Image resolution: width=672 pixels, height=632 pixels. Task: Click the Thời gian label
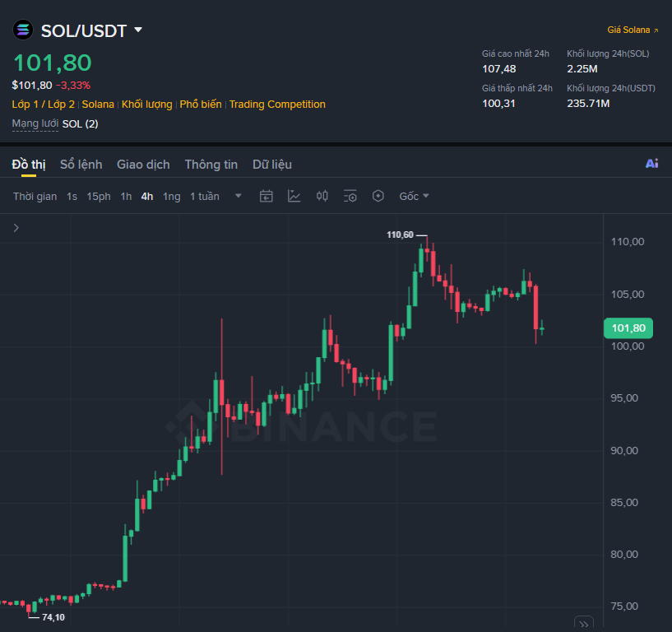coord(35,197)
